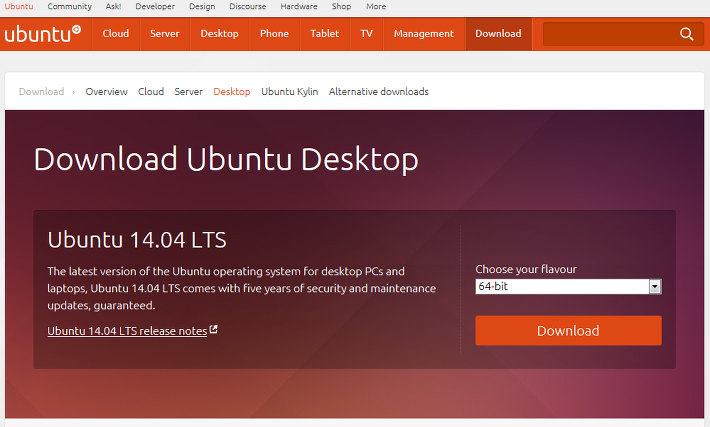Open Management section in navbar

coord(424,34)
